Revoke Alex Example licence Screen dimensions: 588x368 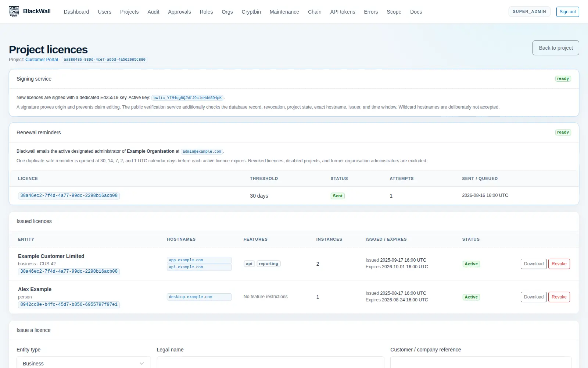click(559, 297)
